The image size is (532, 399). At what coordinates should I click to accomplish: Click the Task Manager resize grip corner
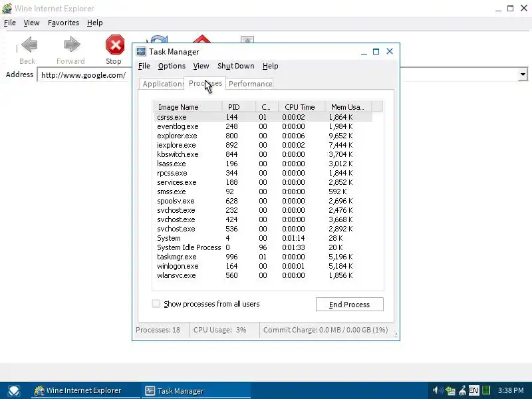(395, 335)
